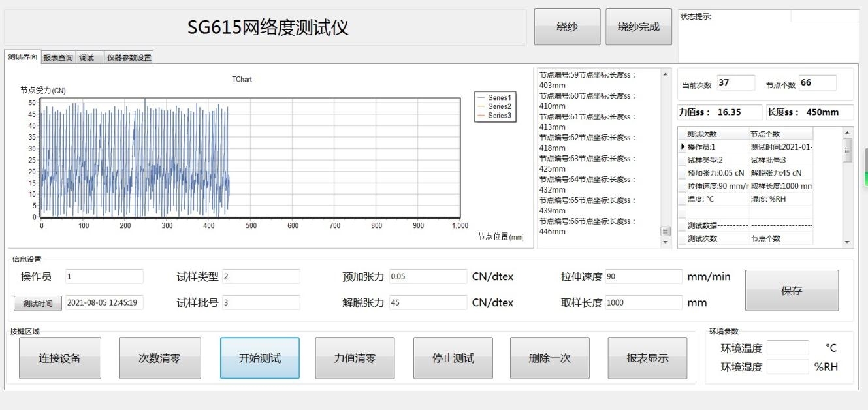The height and width of the screenshot is (410, 868).
Task: Click row indicator arrow beside 操作员:1 row
Action: [683, 147]
